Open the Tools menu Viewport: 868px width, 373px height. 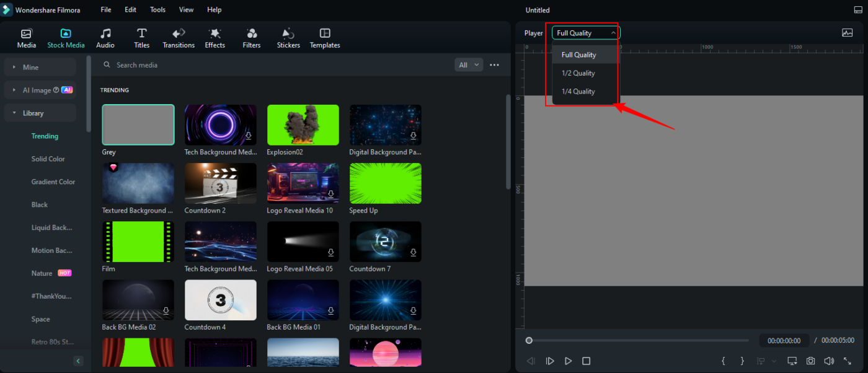157,10
